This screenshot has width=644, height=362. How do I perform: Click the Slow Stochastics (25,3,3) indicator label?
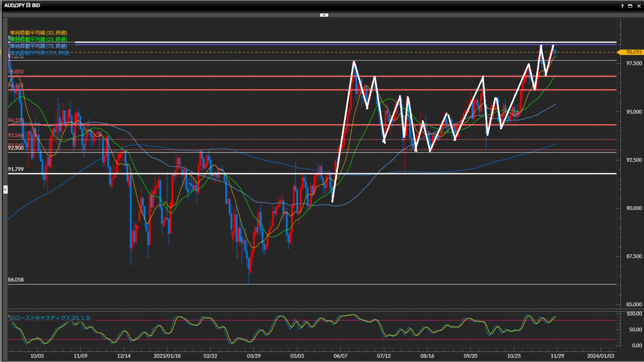pyautogui.click(x=49, y=318)
